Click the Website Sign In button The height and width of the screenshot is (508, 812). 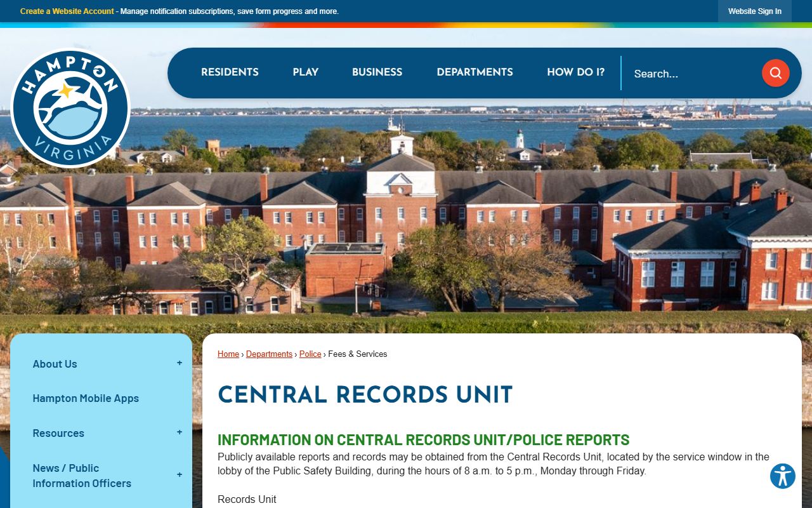point(754,11)
